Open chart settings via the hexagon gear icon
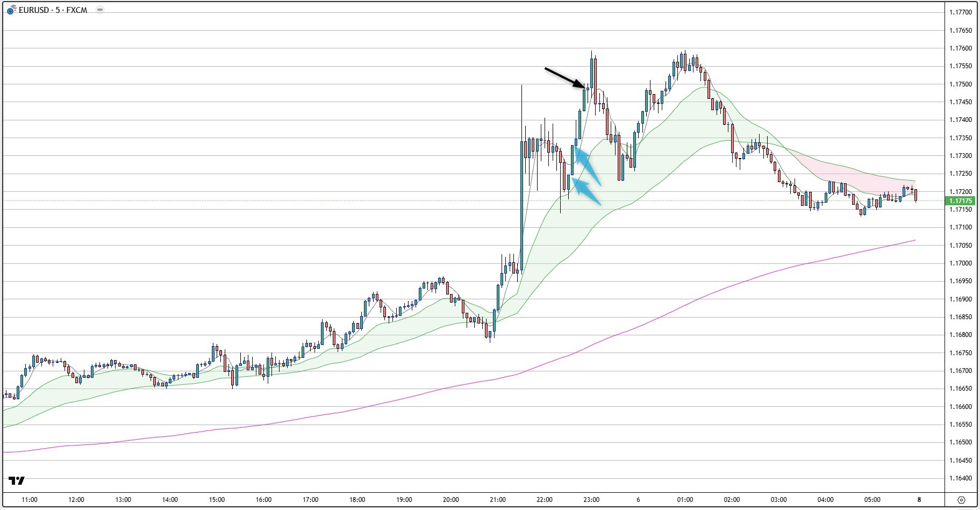Image resolution: width=980 pixels, height=510 pixels. 961,500
